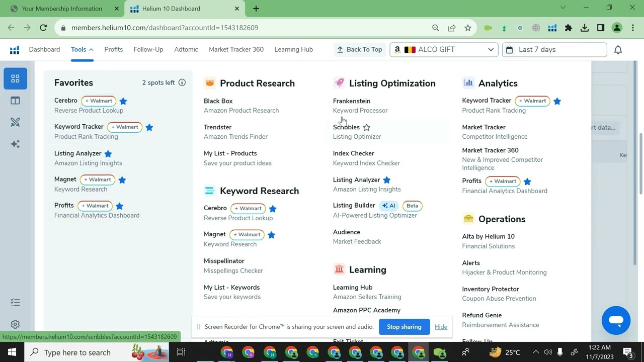Unfavorite Listing Analyzer in Favorites list
The width and height of the screenshot is (644, 362).
(x=108, y=153)
